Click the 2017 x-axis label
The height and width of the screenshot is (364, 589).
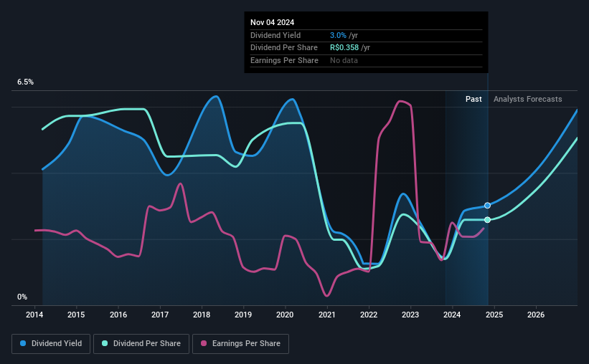pyautogui.click(x=160, y=315)
